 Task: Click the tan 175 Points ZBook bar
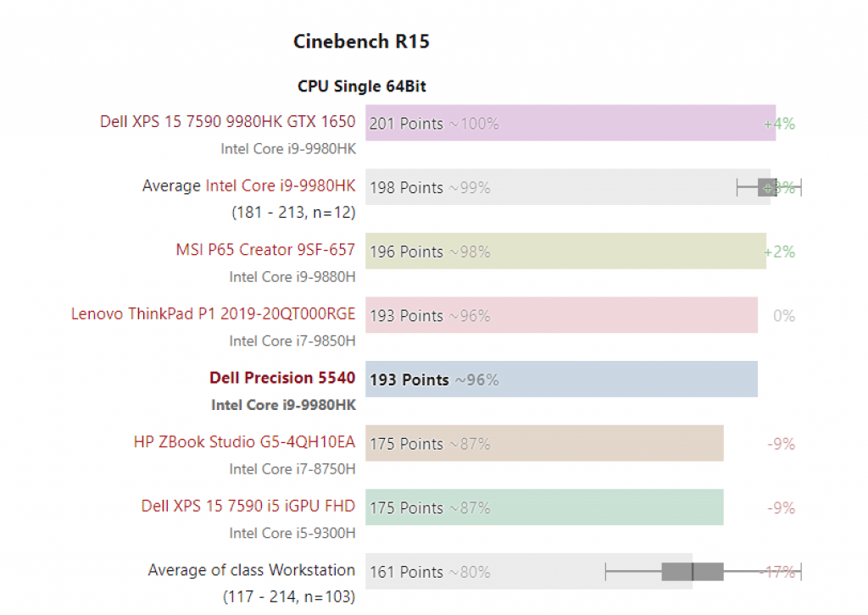point(544,443)
